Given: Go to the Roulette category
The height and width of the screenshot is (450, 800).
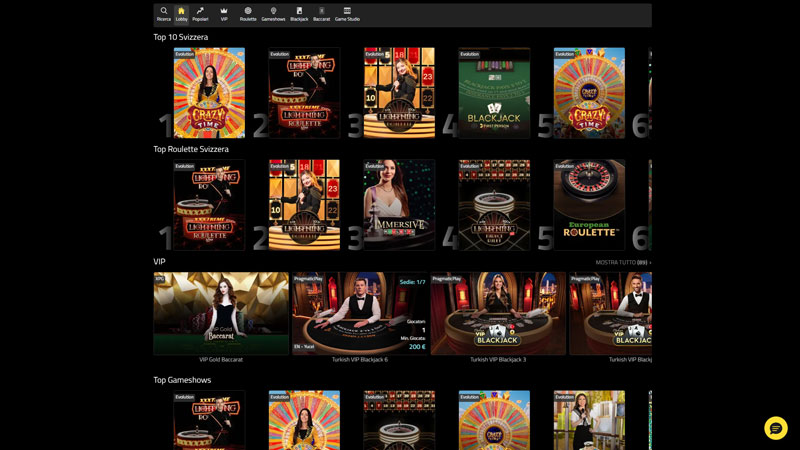Looking at the screenshot, I should coord(248,14).
